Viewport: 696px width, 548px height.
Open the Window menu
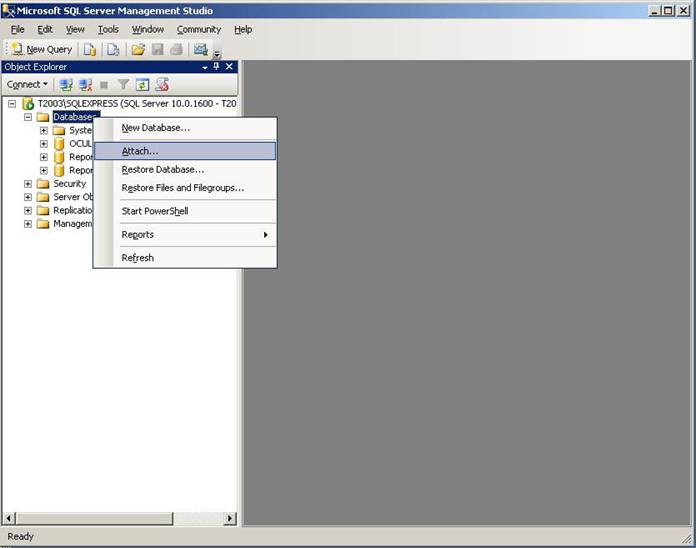click(x=148, y=29)
